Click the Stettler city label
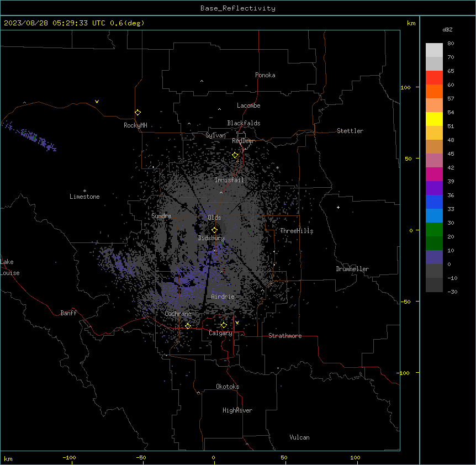This screenshot has width=476, height=465. pyautogui.click(x=350, y=131)
